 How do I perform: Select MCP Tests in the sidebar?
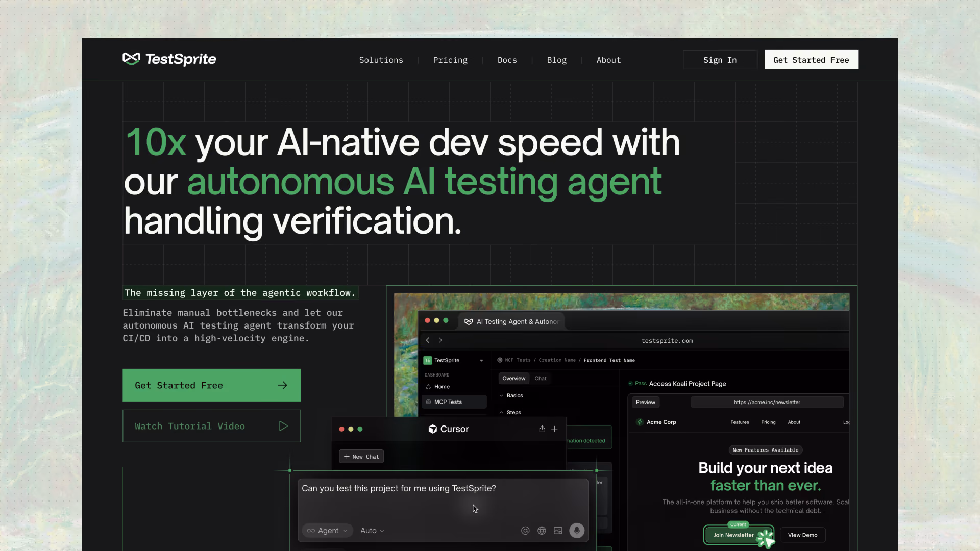click(454, 402)
